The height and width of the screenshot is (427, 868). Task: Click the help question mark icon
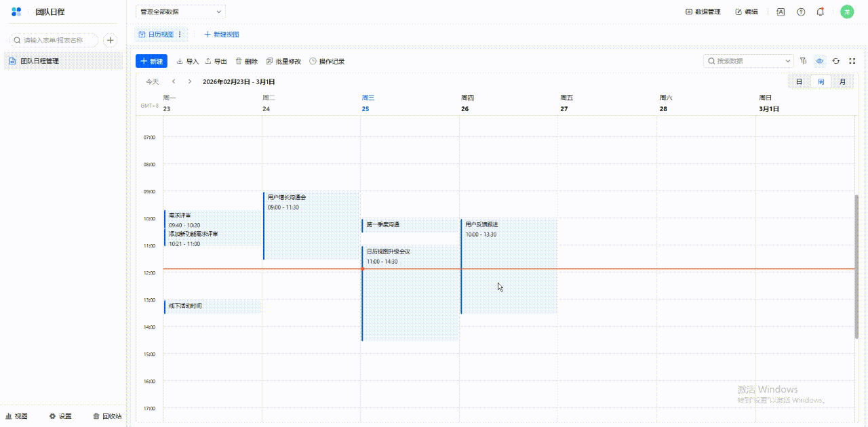pyautogui.click(x=801, y=12)
